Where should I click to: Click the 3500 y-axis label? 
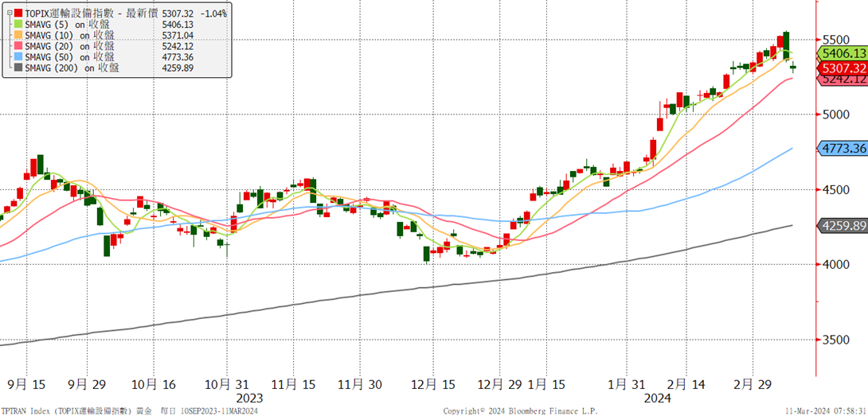click(x=835, y=340)
